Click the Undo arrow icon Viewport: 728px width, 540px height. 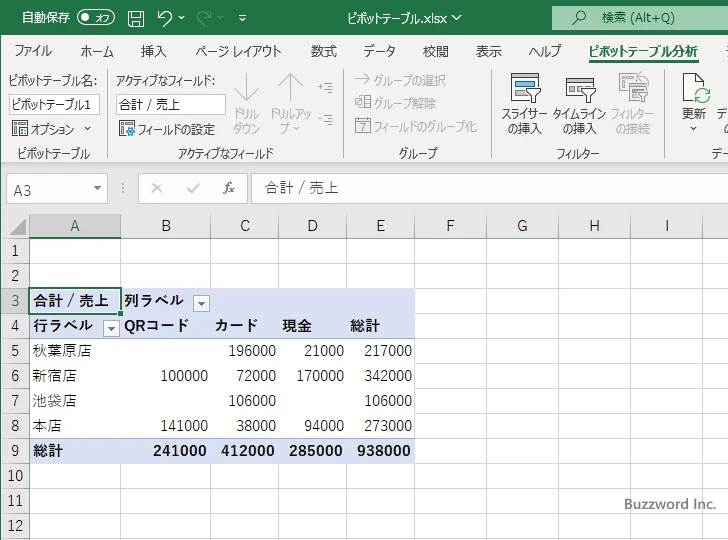[164, 18]
